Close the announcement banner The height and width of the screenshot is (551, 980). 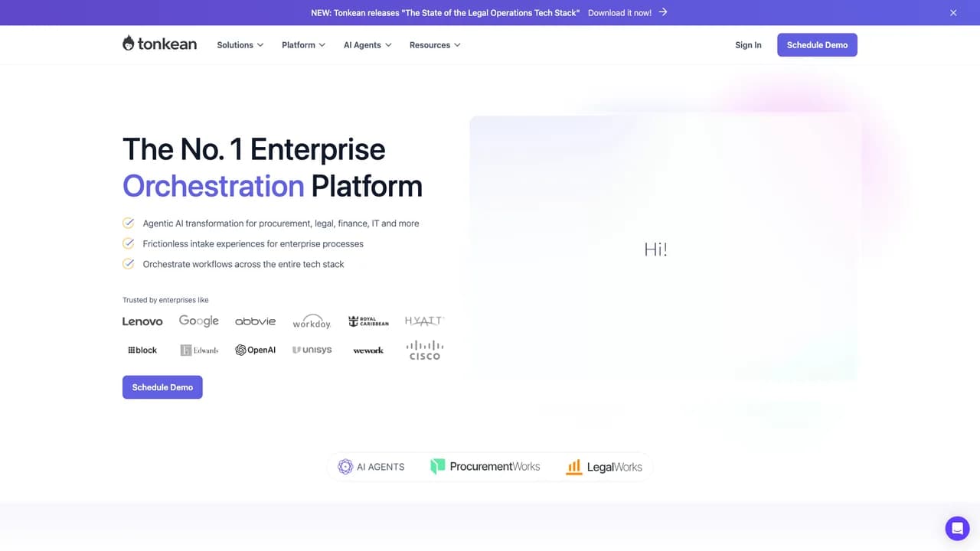[x=953, y=13]
